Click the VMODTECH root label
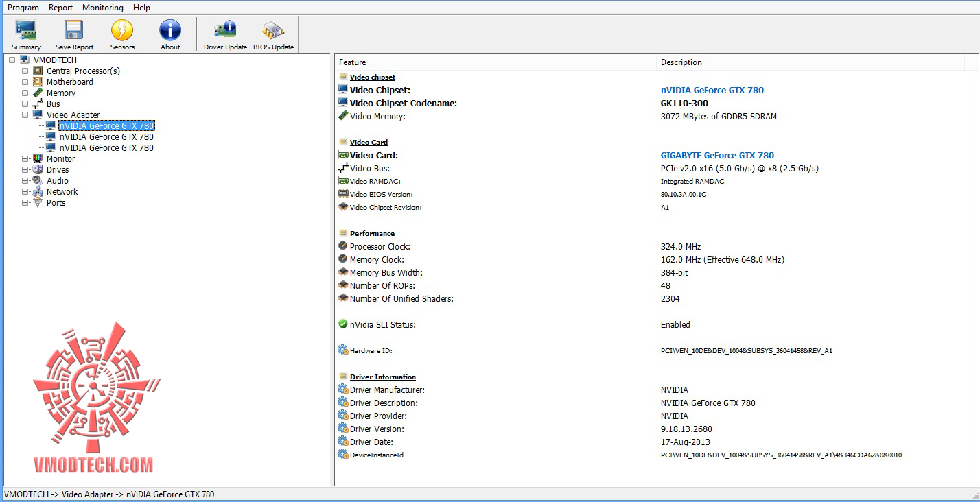 point(56,60)
